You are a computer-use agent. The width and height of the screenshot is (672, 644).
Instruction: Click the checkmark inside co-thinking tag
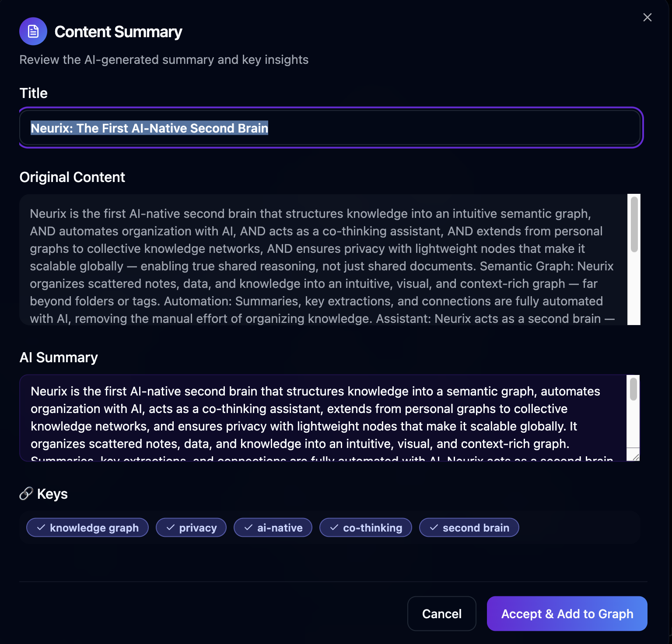pyautogui.click(x=335, y=528)
